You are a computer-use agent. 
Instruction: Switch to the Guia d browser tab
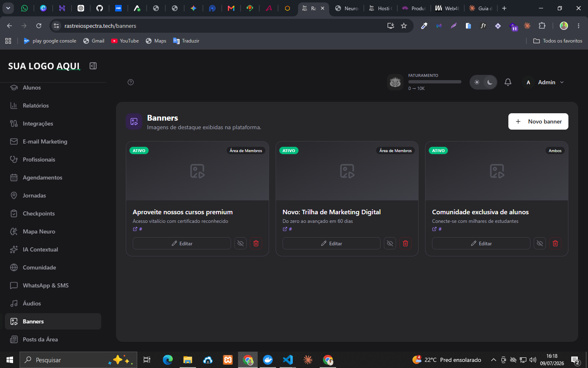pyautogui.click(x=481, y=8)
